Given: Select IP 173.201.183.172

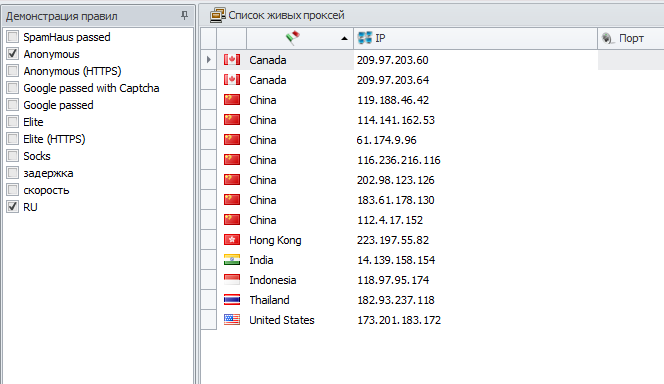Looking at the screenshot, I should (x=398, y=320).
